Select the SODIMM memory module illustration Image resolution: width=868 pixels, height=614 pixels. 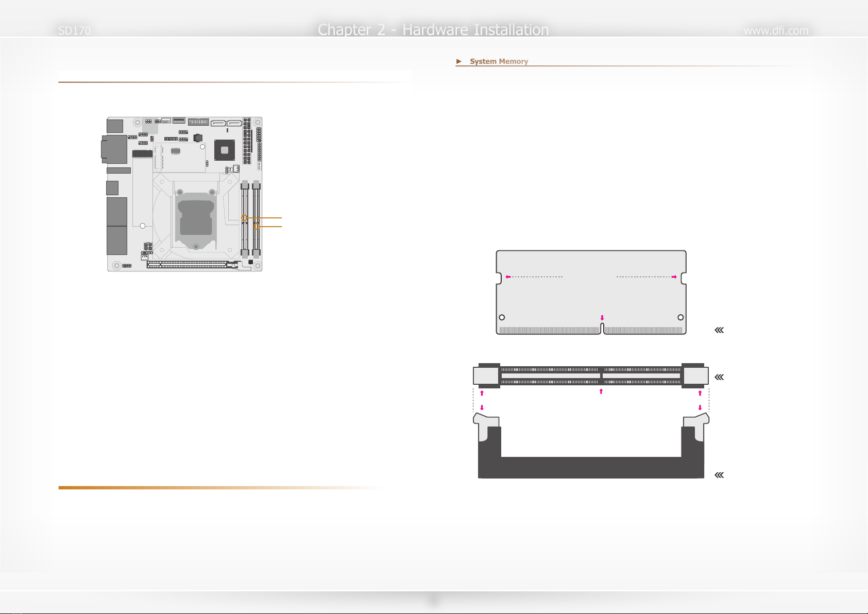[x=591, y=292]
